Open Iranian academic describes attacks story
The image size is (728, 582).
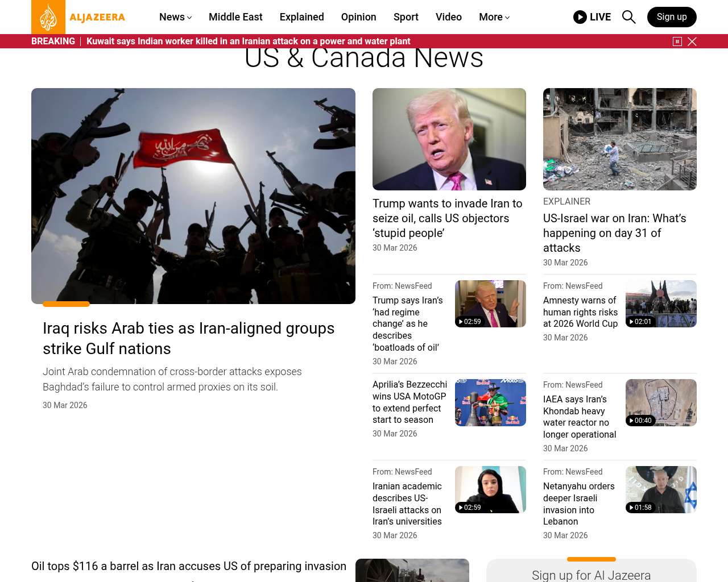click(x=407, y=504)
